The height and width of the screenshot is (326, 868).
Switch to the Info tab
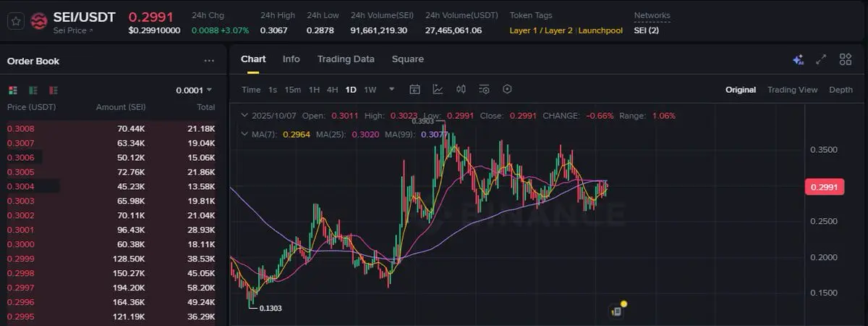(291, 59)
